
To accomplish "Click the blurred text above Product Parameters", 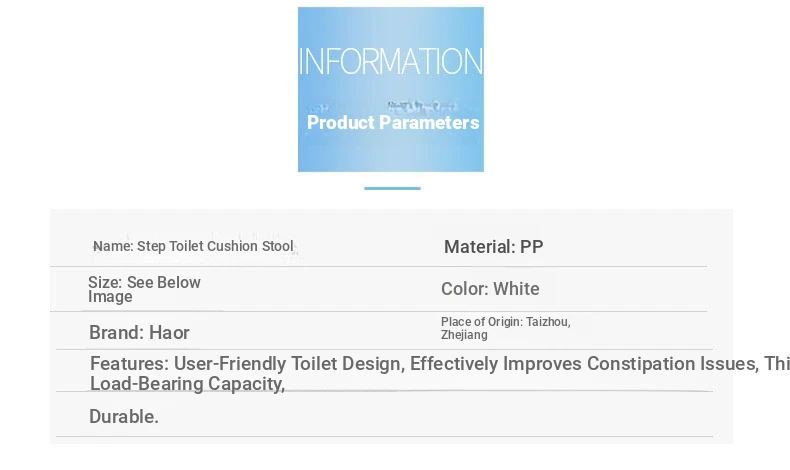I will (421, 106).
